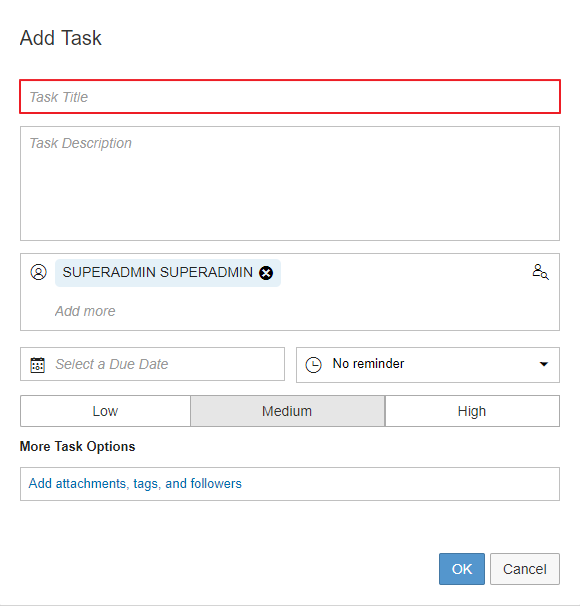
Task: Cancel adding the task
Action: pos(525,569)
